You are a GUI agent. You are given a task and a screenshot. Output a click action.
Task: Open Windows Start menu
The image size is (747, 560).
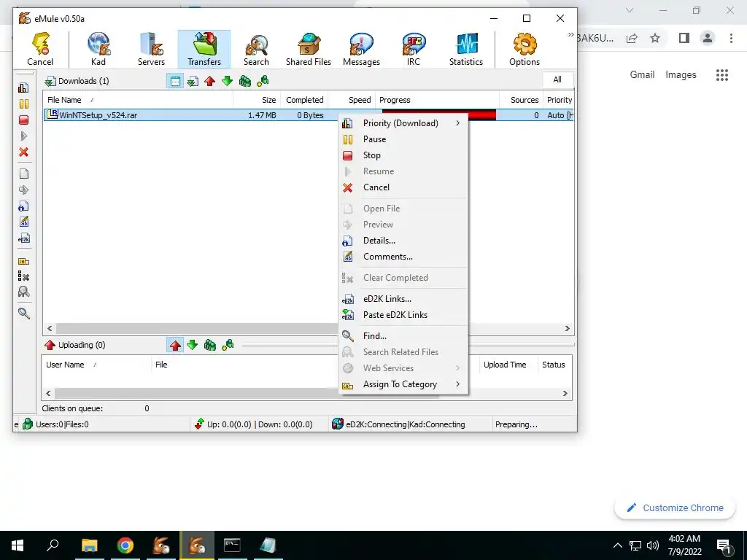pyautogui.click(x=18, y=545)
